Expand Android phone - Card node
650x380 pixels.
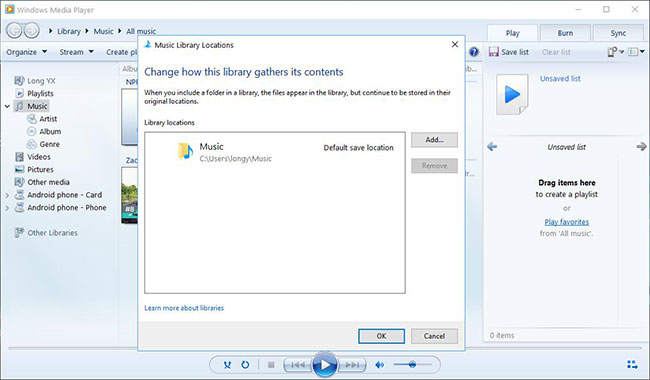(7, 195)
